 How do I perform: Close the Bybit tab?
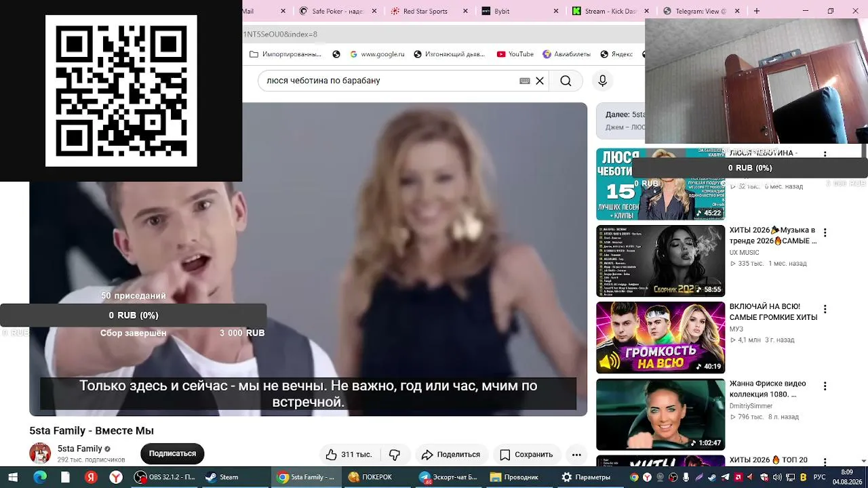556,11
